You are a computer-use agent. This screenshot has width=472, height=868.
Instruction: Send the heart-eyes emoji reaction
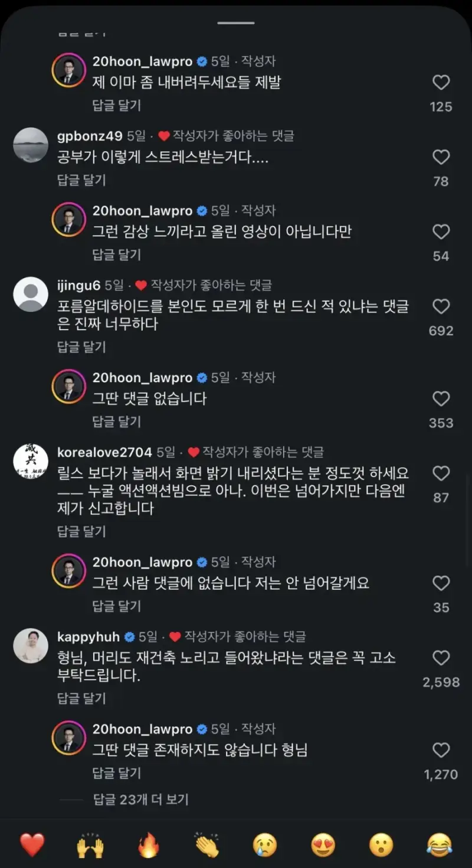click(323, 846)
